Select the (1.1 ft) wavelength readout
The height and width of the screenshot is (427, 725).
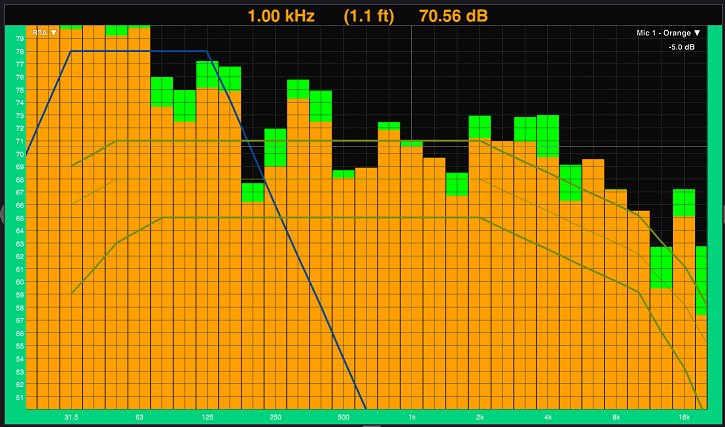tap(369, 16)
